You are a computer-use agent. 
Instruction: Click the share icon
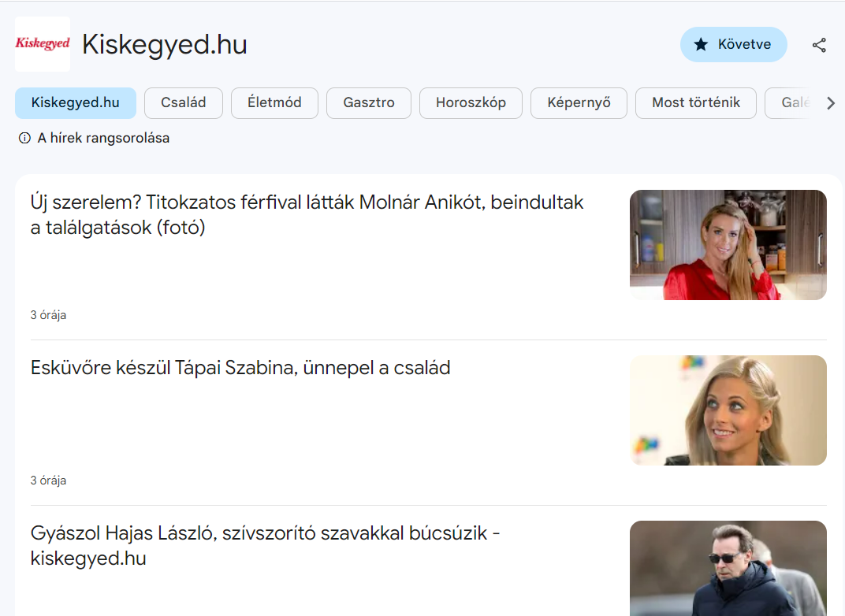point(819,45)
